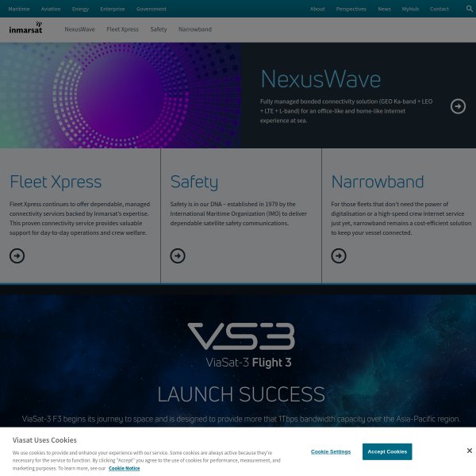
Task: Click the Inmarsat logo
Action: click(x=25, y=27)
